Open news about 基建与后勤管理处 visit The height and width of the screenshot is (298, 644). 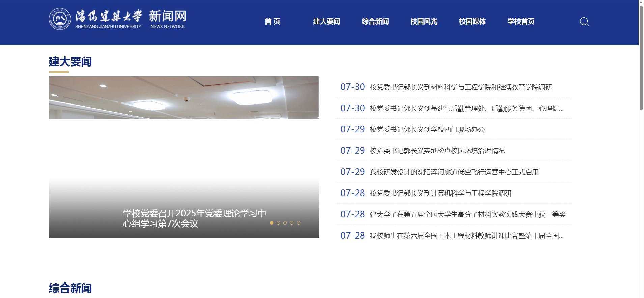467,109
